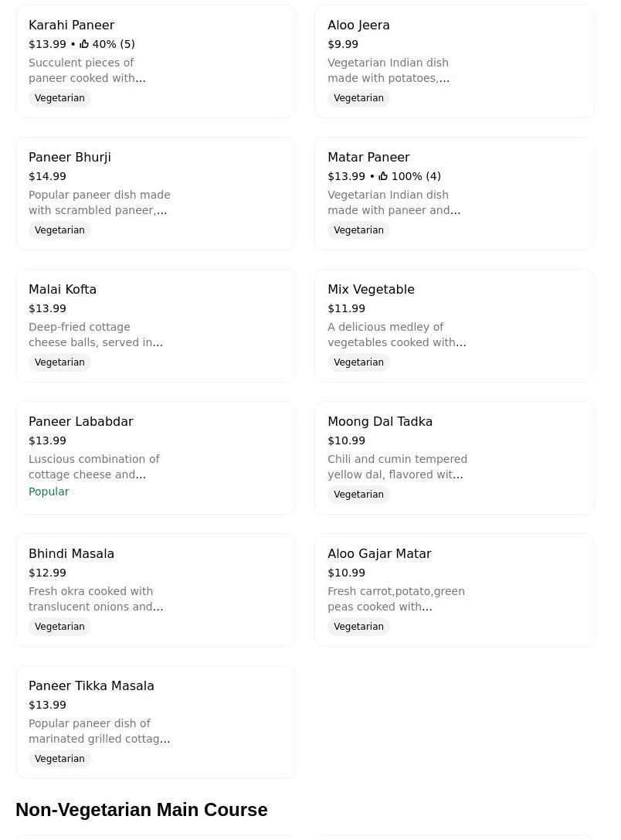The height and width of the screenshot is (840, 621).
Task: Click the $11.99 price of Mix Vegetable
Action: coord(346,308)
